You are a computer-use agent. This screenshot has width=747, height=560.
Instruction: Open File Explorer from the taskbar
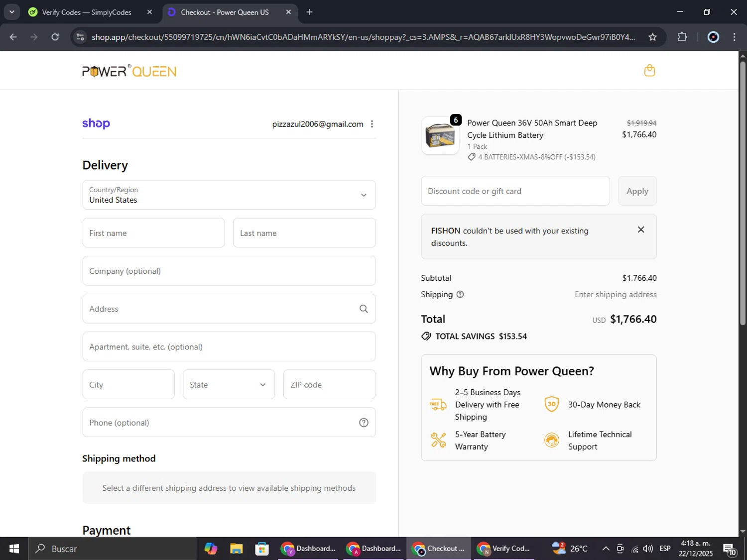(236, 549)
